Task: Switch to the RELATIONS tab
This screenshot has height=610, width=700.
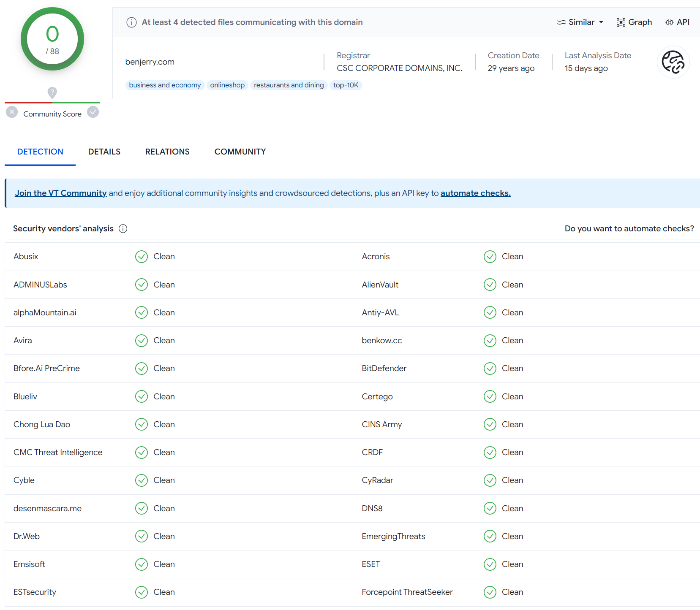Action: click(x=167, y=152)
